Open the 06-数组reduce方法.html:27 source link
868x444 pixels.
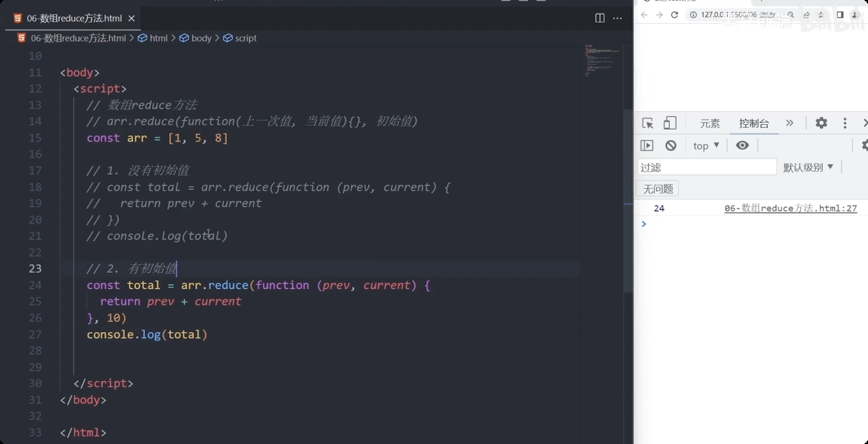(x=790, y=209)
